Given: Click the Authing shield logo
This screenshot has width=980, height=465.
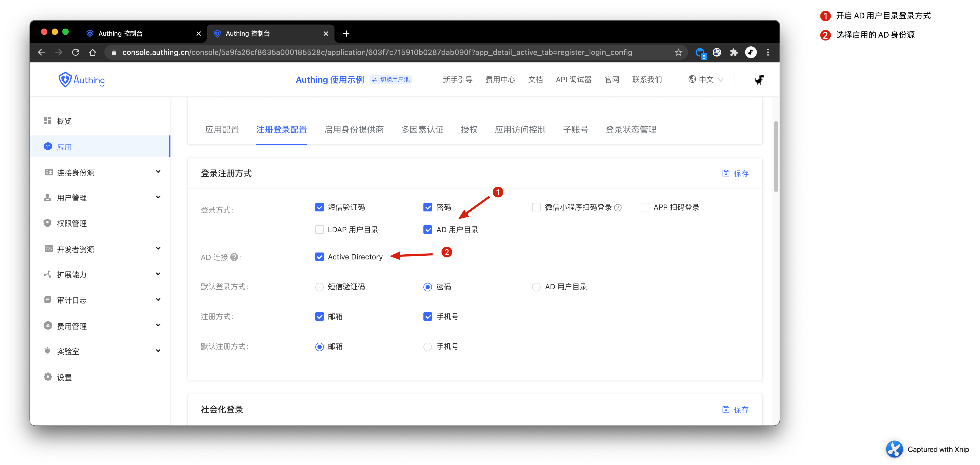Looking at the screenshot, I should tap(65, 80).
